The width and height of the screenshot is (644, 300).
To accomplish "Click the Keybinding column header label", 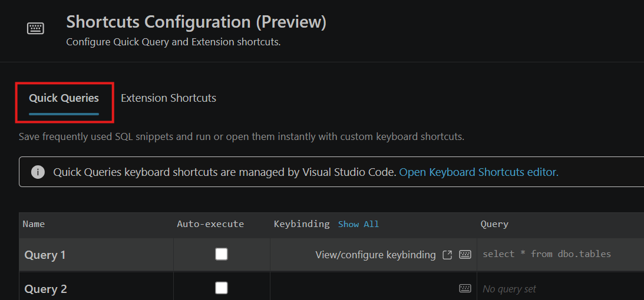I will [302, 224].
